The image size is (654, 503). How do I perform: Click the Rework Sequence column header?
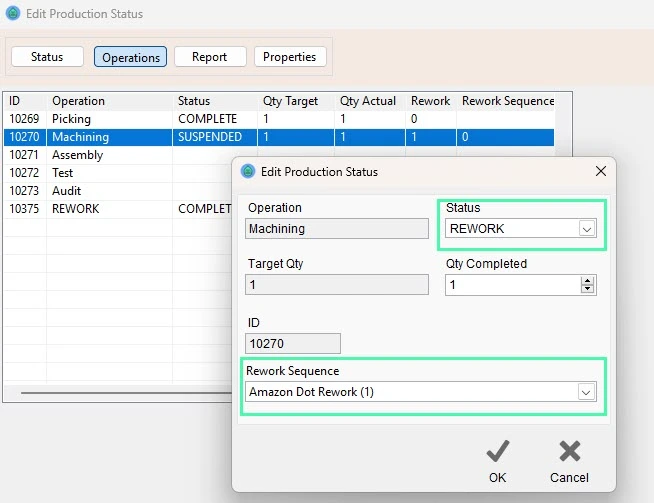[508, 101]
